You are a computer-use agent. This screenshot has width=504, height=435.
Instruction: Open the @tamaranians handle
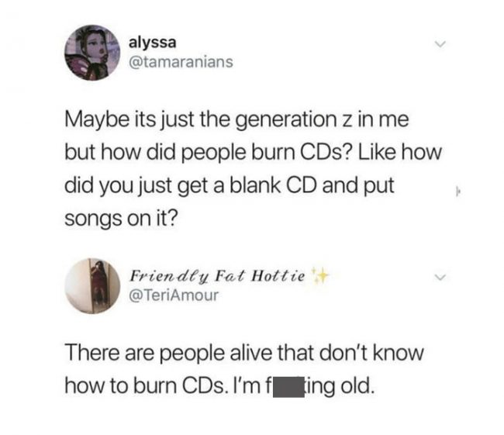pos(181,62)
